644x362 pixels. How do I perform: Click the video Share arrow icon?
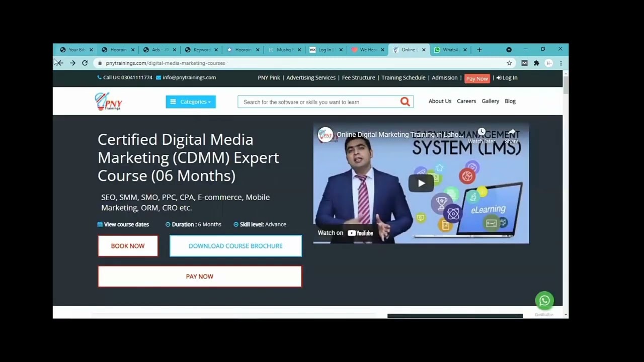tap(511, 133)
